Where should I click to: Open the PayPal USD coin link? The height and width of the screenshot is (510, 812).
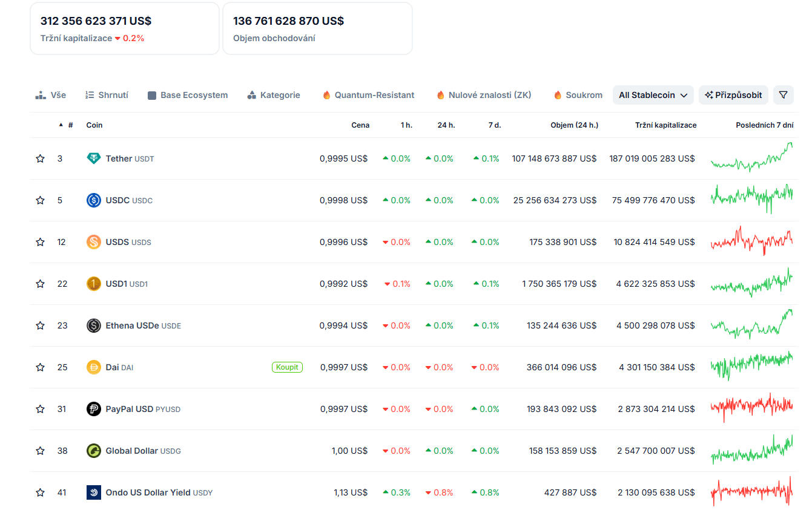143,409
